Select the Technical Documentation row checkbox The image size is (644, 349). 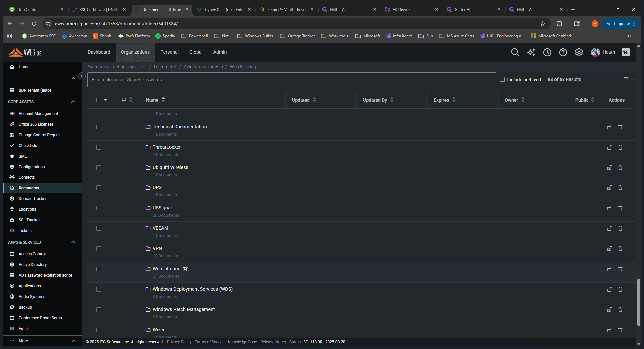click(99, 127)
